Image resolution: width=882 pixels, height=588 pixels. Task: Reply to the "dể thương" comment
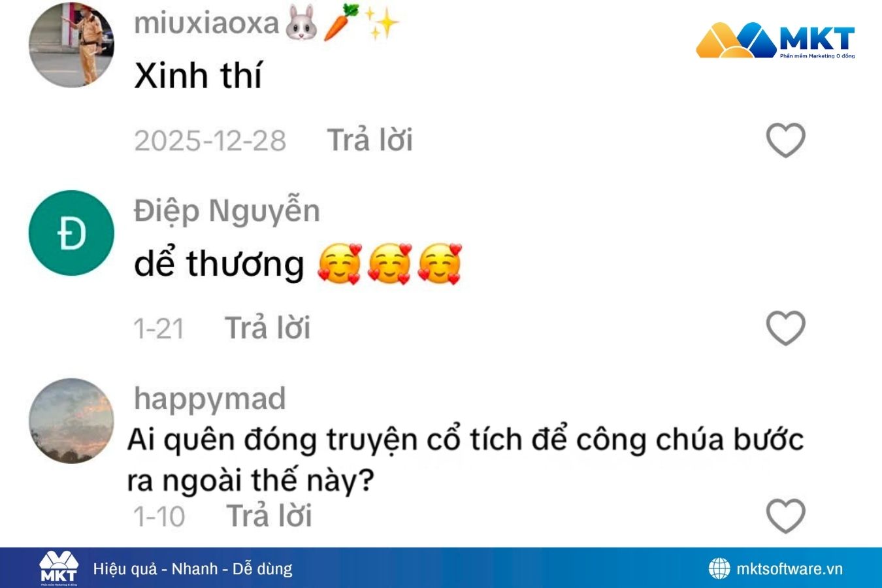[267, 328]
